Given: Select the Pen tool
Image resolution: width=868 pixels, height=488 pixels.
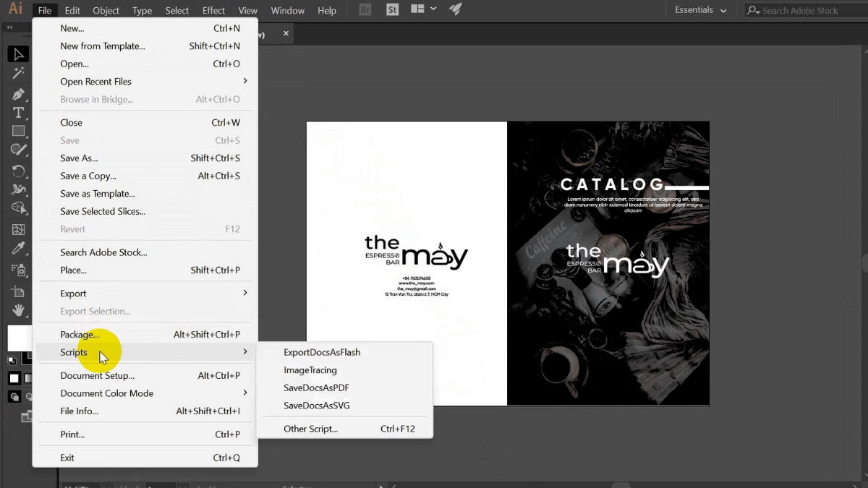Looking at the screenshot, I should click(18, 94).
